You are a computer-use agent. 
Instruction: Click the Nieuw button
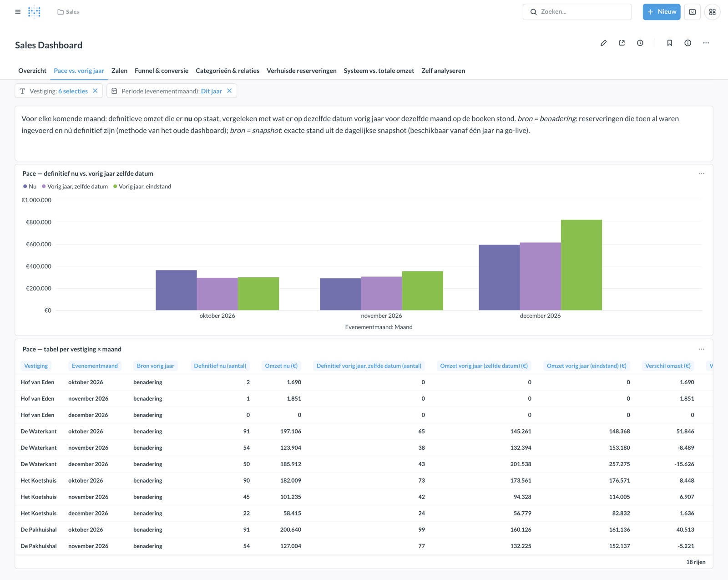pos(661,12)
